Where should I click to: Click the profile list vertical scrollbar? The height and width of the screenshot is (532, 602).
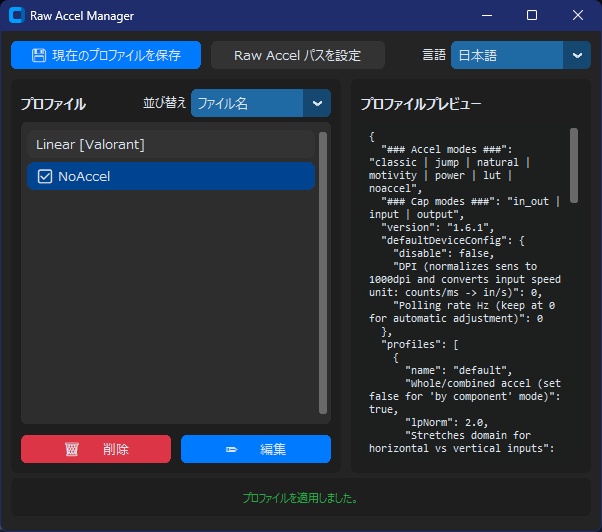click(323, 273)
